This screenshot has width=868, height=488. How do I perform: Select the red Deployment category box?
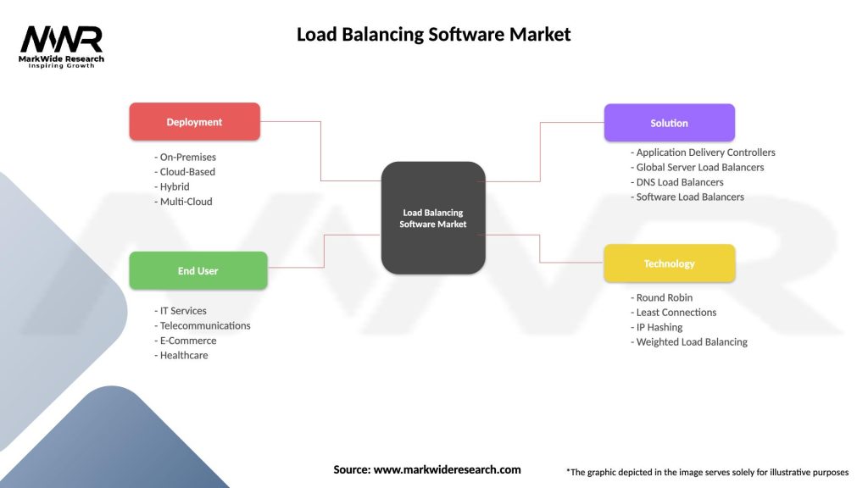pyautogui.click(x=194, y=121)
